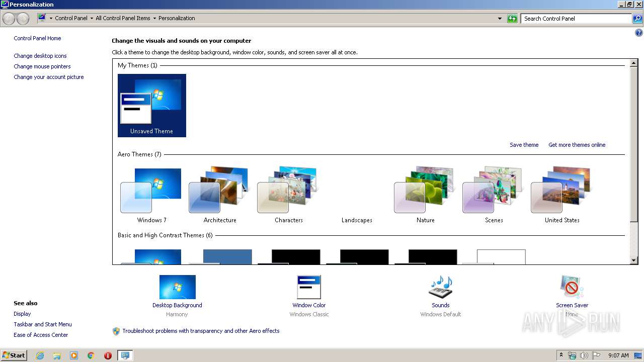The width and height of the screenshot is (644, 362).
Task: Open Screen Saver settings icon
Action: tap(572, 287)
